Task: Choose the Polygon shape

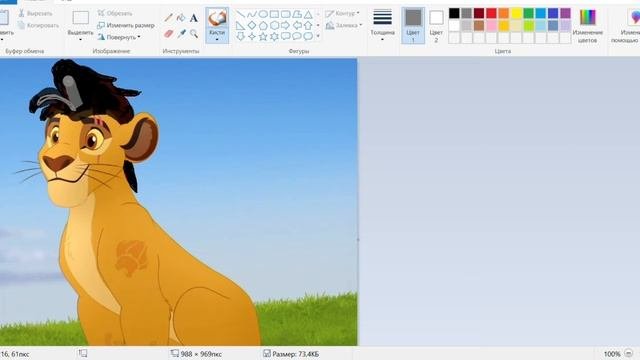Action: [x=297, y=15]
